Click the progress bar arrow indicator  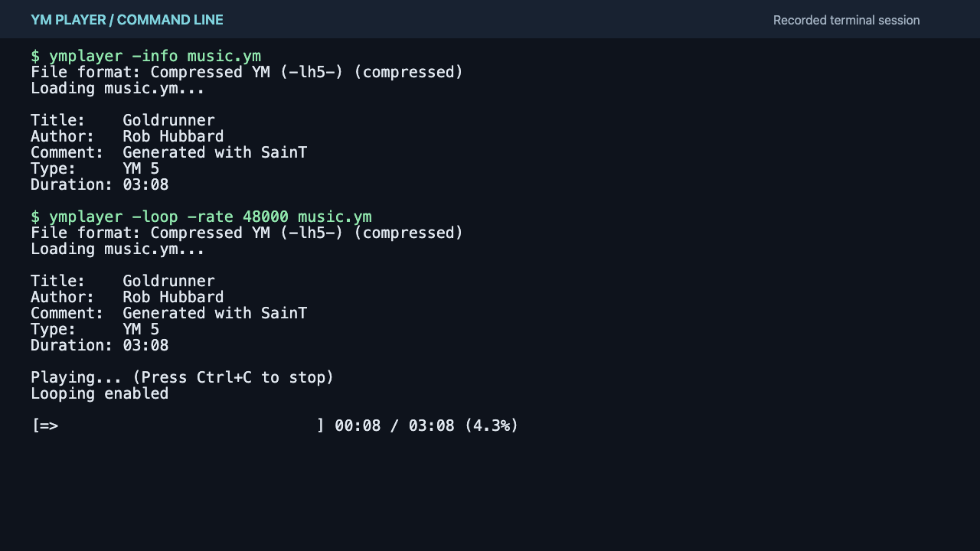49,425
